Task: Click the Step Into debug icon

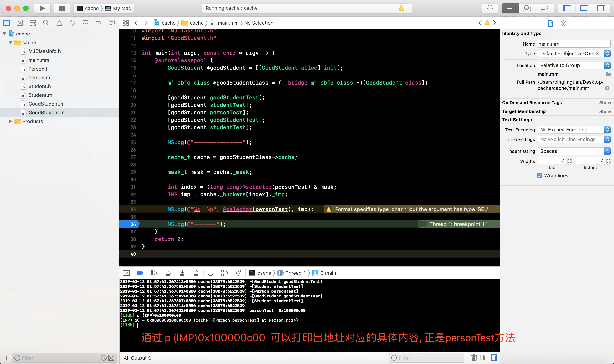Action: [182, 273]
